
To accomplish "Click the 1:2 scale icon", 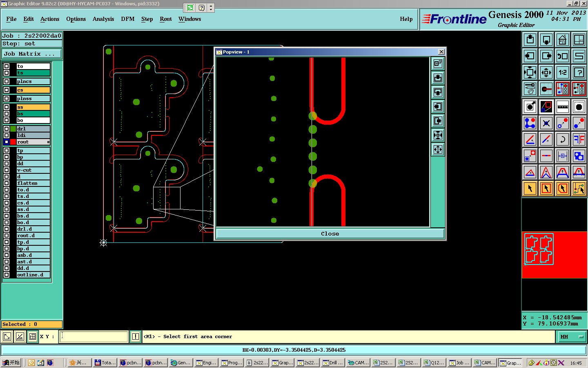I will (563, 72).
